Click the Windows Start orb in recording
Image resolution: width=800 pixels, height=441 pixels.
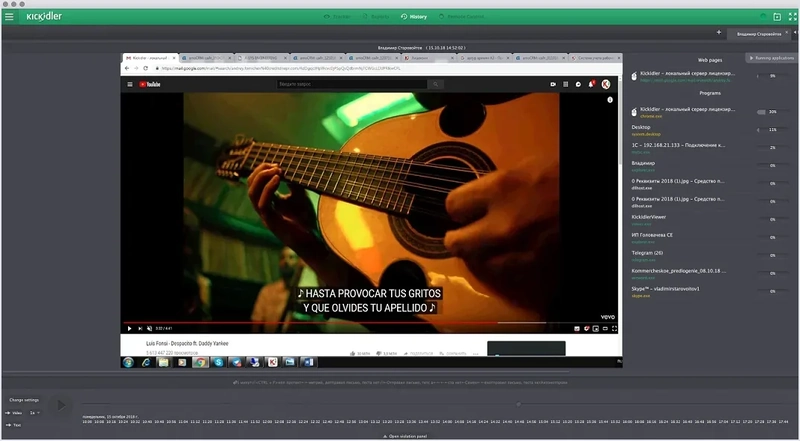[128, 362]
